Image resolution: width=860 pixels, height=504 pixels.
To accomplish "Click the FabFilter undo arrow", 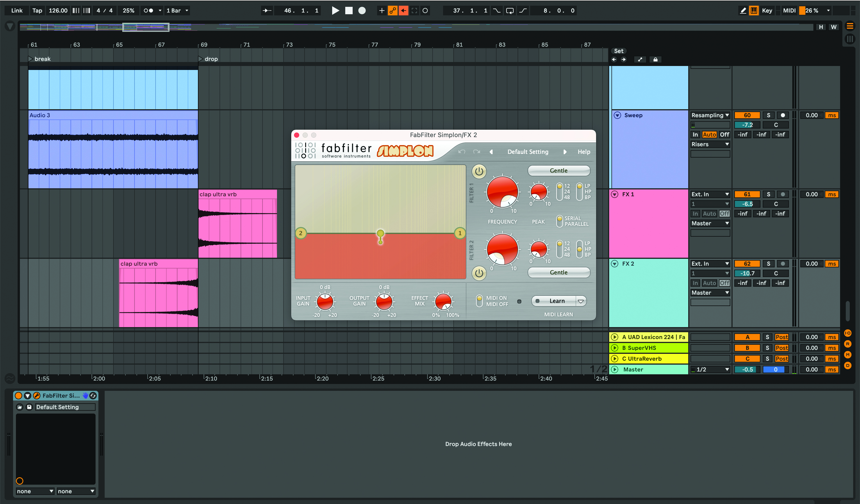I will pyautogui.click(x=461, y=152).
